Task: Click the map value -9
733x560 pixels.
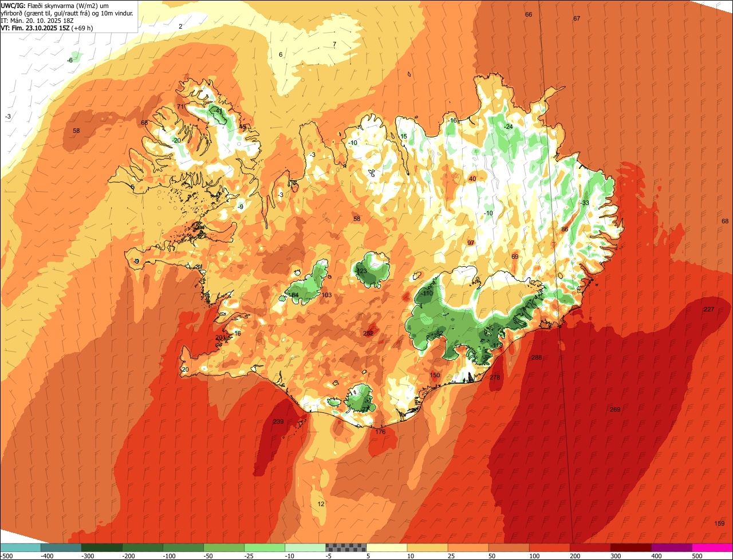Action: 241,207
